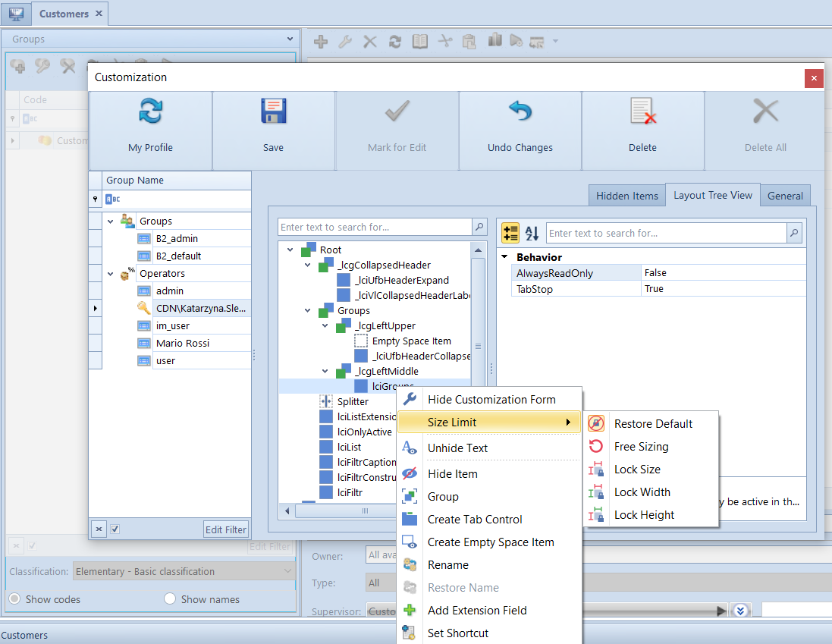Collapse the _lcgLeftMiddle node

click(325, 372)
